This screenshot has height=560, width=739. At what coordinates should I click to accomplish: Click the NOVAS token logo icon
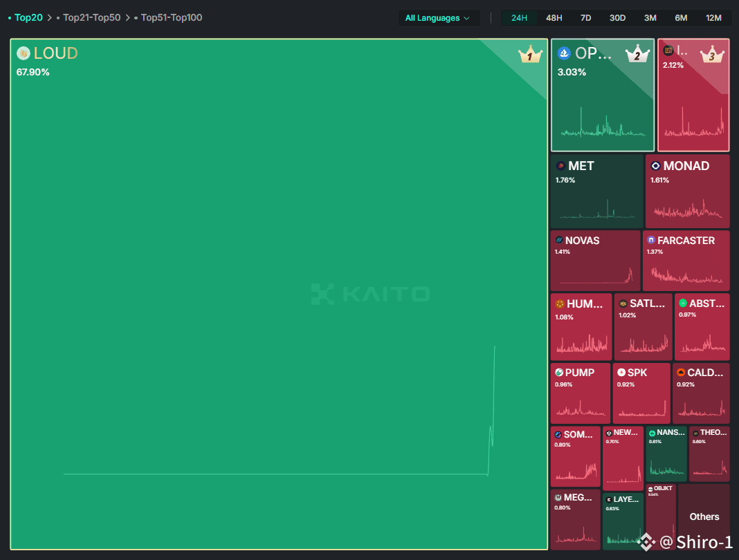[559, 240]
